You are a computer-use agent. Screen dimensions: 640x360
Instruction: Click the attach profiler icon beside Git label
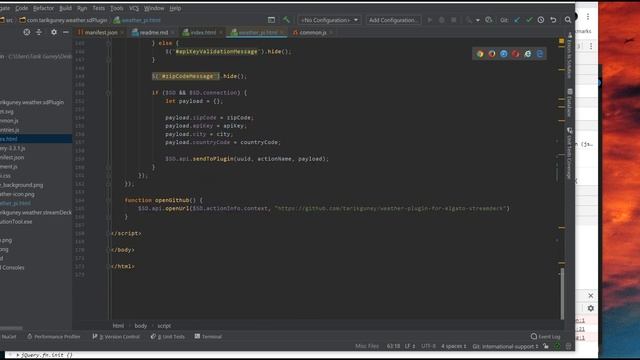click(x=489, y=20)
